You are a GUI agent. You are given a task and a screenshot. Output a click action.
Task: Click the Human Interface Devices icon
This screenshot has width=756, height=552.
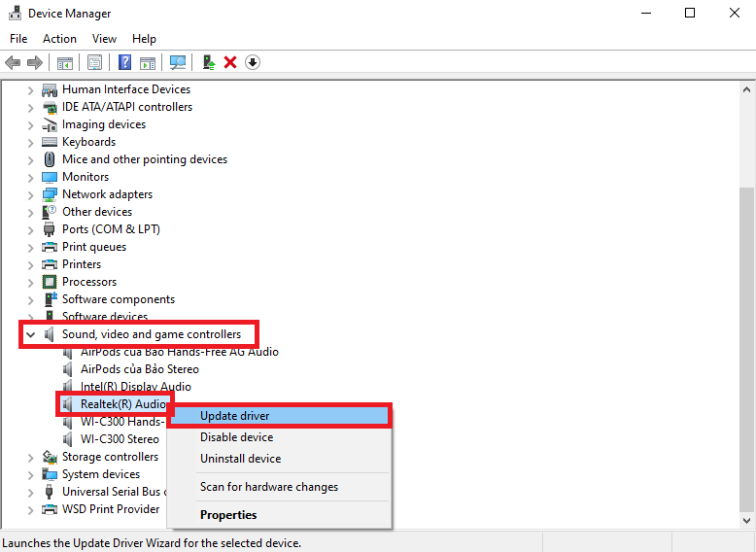point(50,89)
